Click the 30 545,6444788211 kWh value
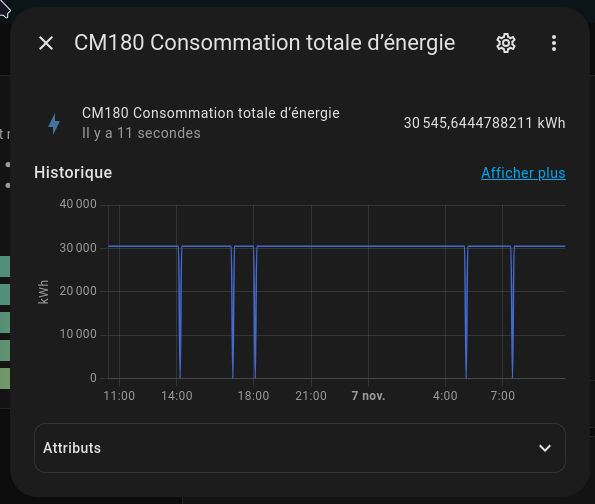 pyautogui.click(x=485, y=123)
